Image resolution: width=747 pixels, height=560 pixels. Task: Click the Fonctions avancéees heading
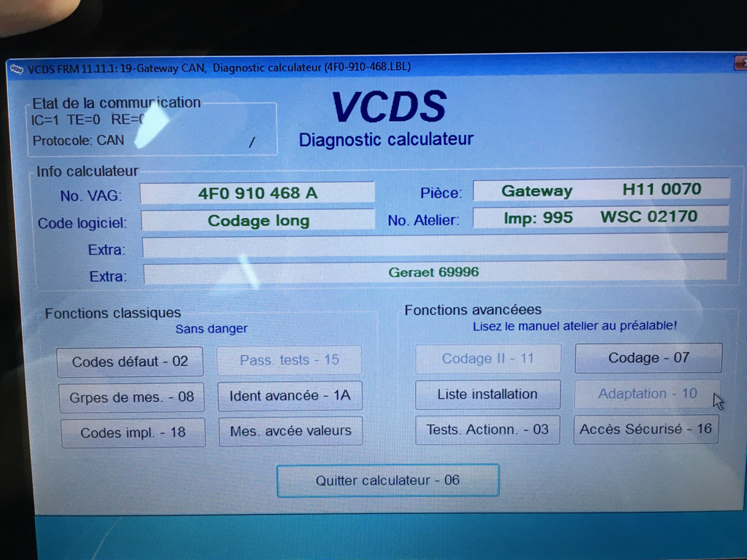[473, 310]
